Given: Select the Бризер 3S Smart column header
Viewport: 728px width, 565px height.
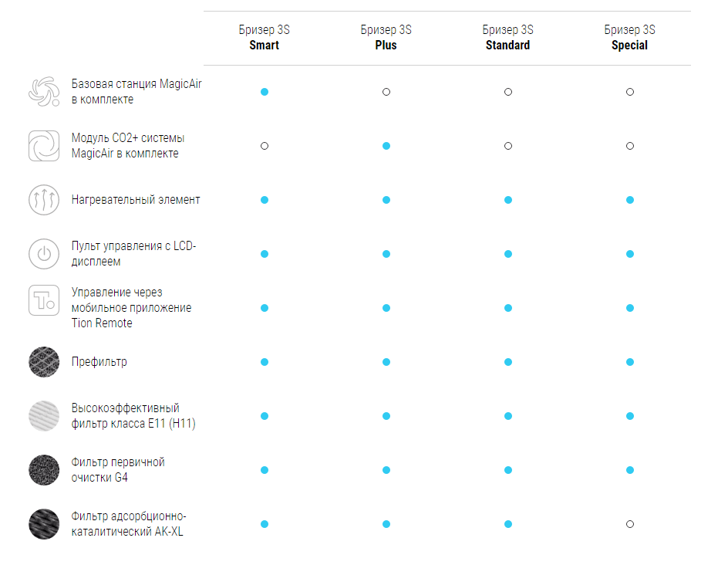Looking at the screenshot, I should (x=265, y=38).
